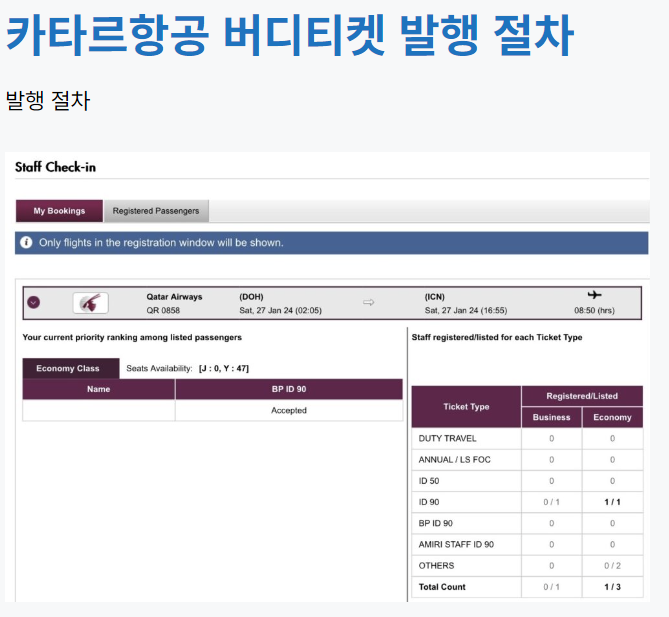Click the Total Count row label

pos(442,587)
